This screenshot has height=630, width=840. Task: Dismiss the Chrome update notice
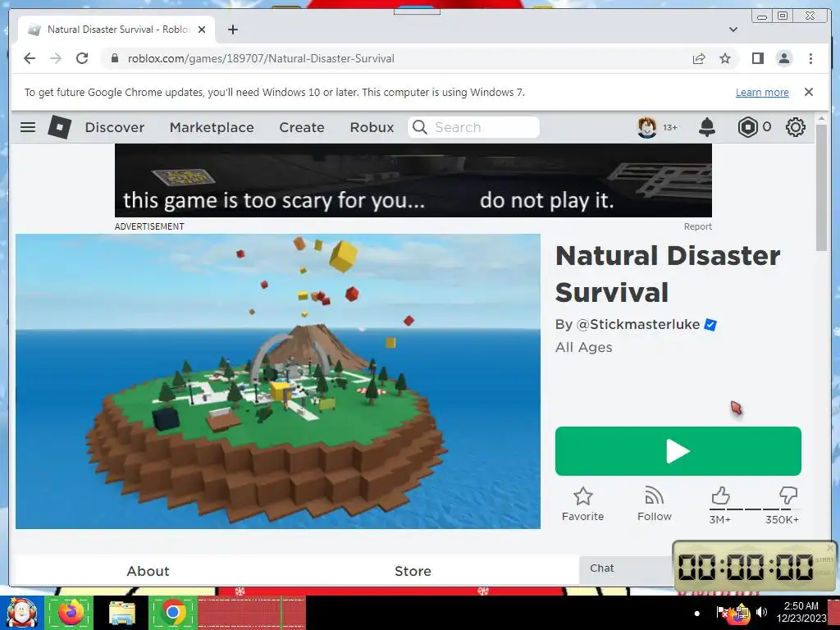pyautogui.click(x=808, y=92)
